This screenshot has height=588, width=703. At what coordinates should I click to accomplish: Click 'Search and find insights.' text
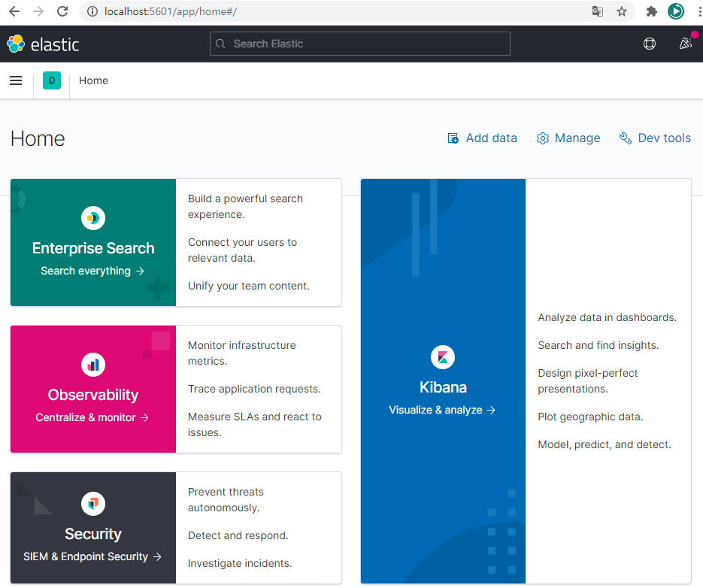pos(598,345)
